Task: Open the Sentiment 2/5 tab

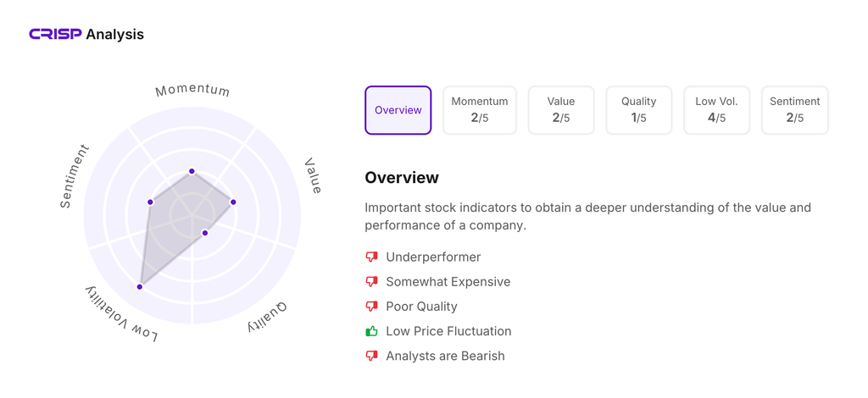Action: [794, 110]
